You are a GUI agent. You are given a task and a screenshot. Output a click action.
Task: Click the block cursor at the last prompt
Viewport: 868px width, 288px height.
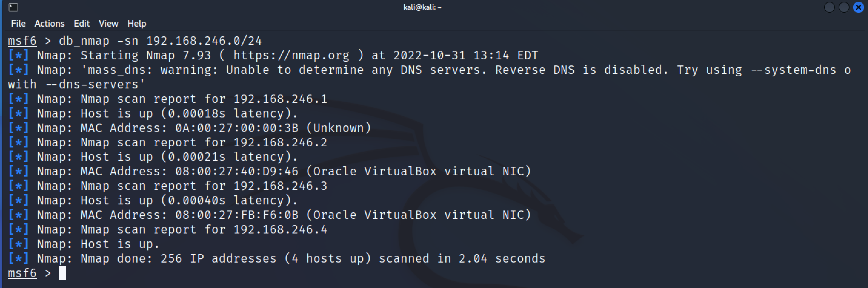[x=62, y=273]
